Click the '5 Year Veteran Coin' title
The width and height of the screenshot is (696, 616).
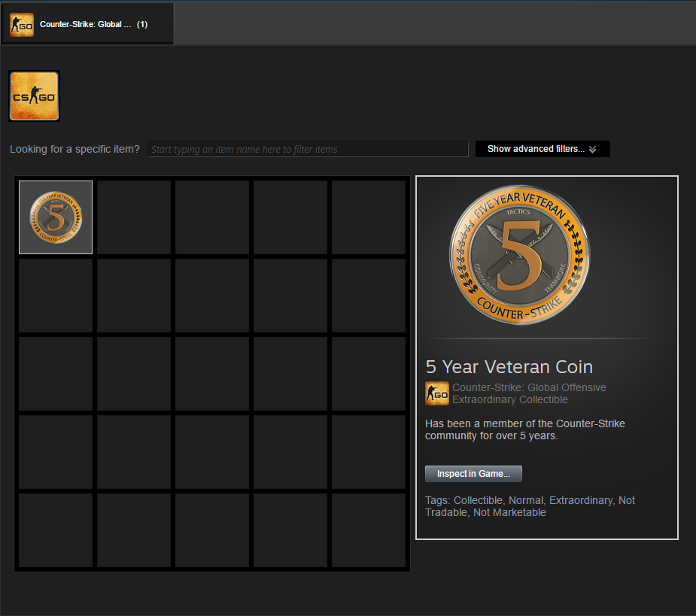[509, 367]
